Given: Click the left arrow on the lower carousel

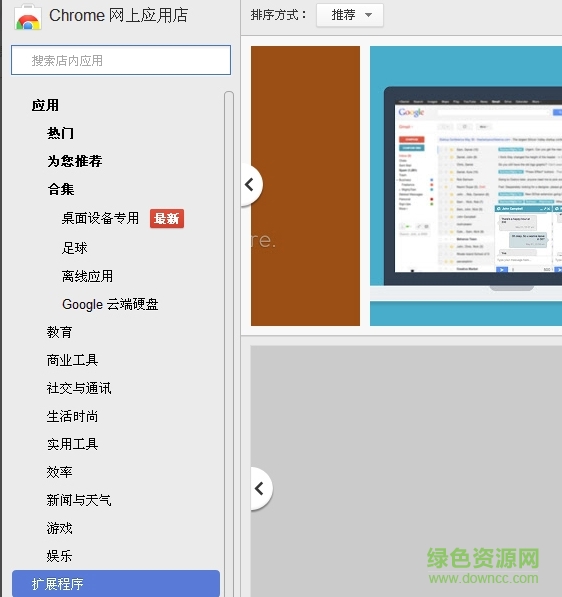Looking at the screenshot, I should (x=261, y=488).
